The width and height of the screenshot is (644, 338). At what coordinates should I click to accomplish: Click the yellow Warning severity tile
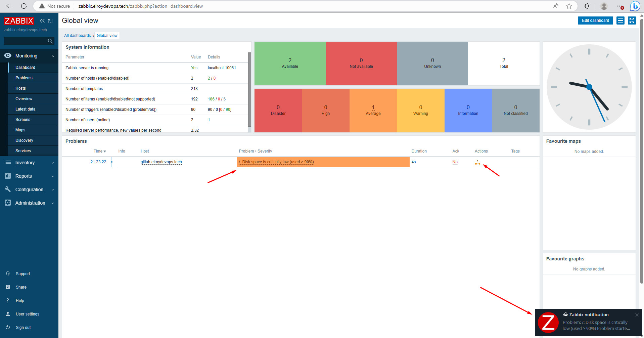click(x=420, y=111)
